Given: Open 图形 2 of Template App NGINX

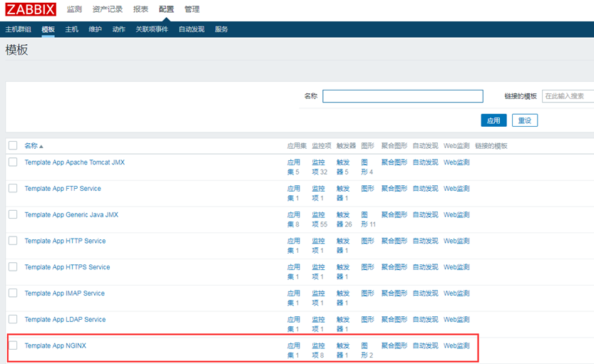Looking at the screenshot, I should [x=367, y=350].
